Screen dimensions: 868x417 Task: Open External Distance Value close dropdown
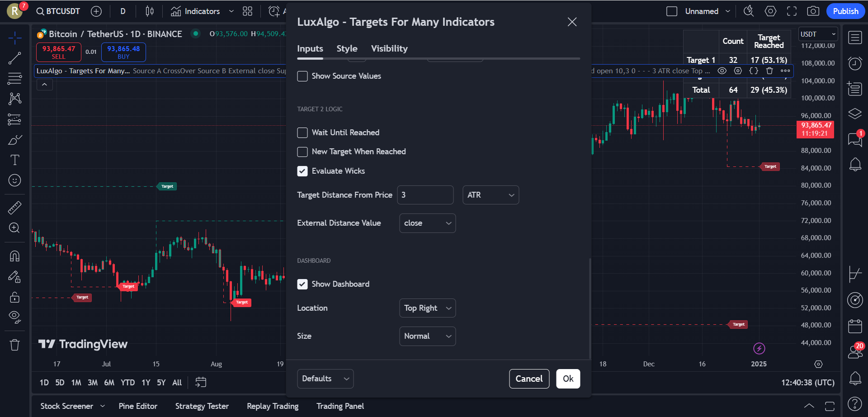[x=427, y=223]
